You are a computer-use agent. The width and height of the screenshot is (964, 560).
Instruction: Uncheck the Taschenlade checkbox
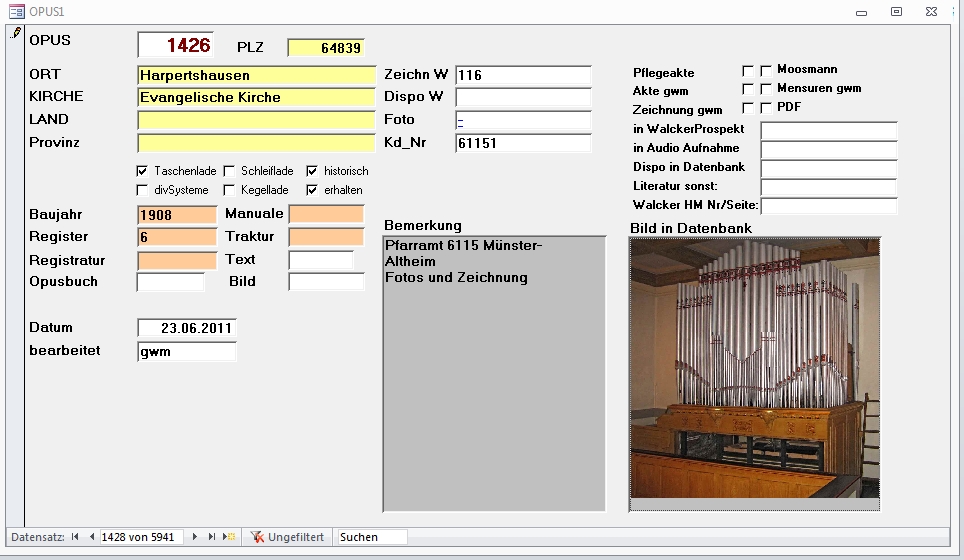(142, 171)
